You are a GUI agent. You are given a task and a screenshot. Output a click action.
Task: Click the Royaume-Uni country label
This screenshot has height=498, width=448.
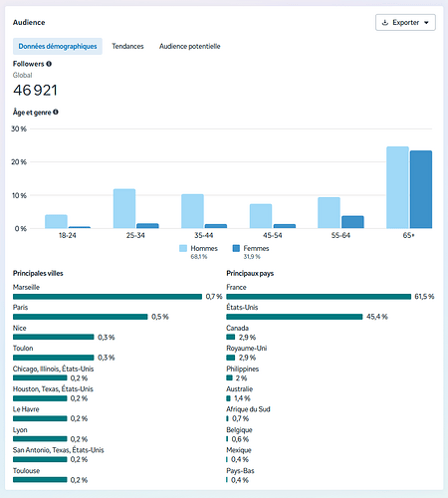pos(247,349)
